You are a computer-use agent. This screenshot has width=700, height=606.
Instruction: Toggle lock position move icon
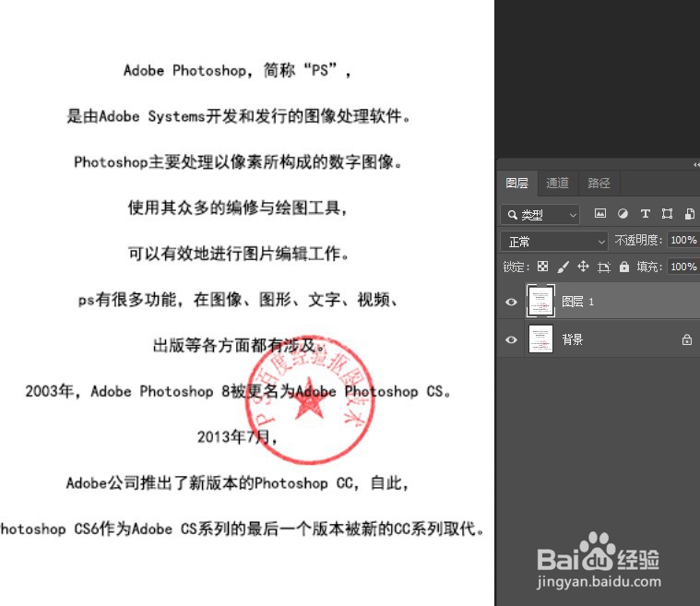click(583, 267)
